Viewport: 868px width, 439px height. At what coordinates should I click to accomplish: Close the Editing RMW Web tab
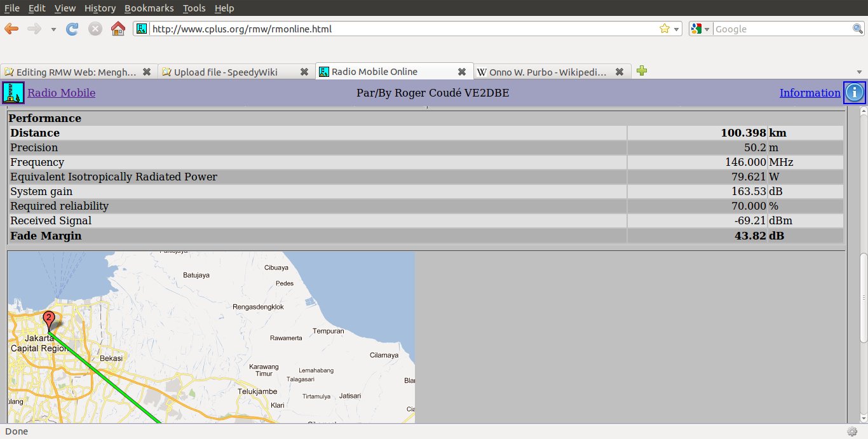tap(147, 72)
